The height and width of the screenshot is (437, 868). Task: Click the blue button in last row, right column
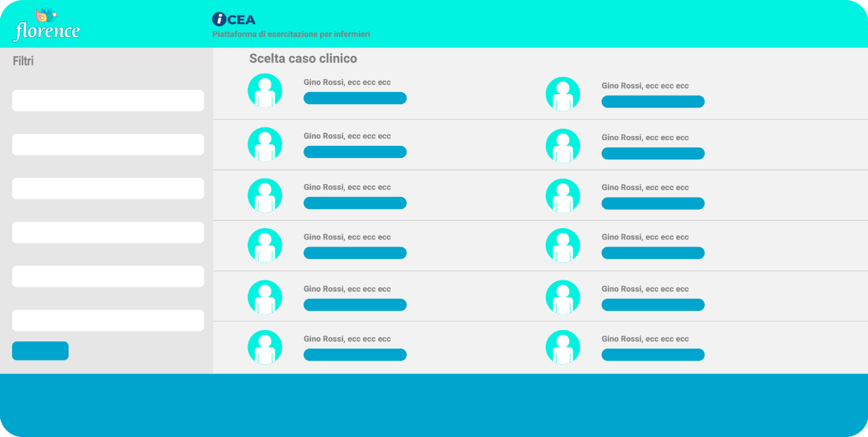653,355
